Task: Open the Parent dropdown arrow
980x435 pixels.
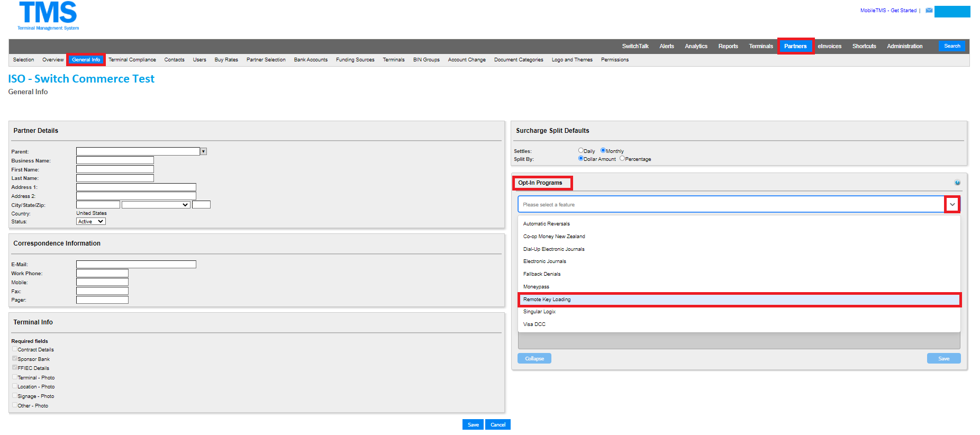Action: [x=203, y=151]
